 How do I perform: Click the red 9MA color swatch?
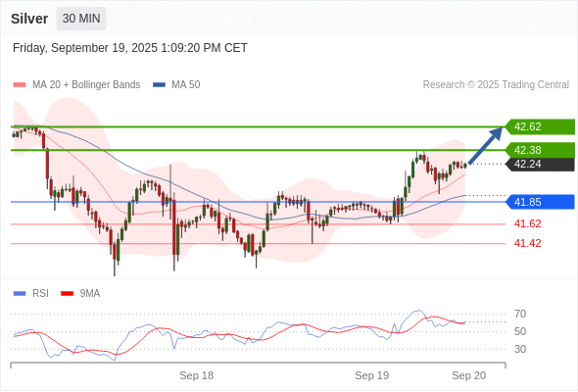click(x=67, y=294)
